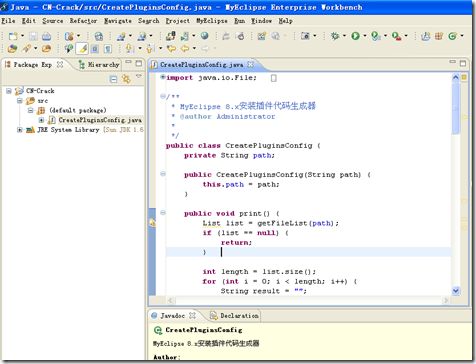Collapse the constructor fold marker
This screenshot has height=364, width=476.
point(163,174)
